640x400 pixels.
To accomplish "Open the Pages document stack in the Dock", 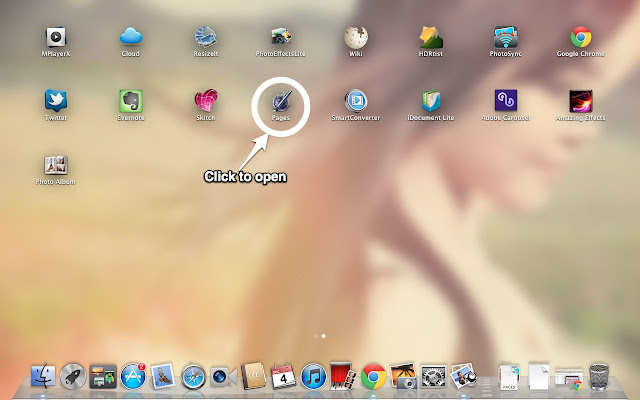I will [509, 376].
